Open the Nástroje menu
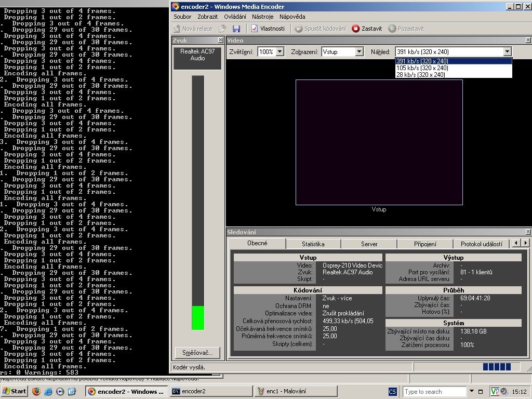Image resolution: width=532 pixels, height=399 pixels. click(x=262, y=17)
